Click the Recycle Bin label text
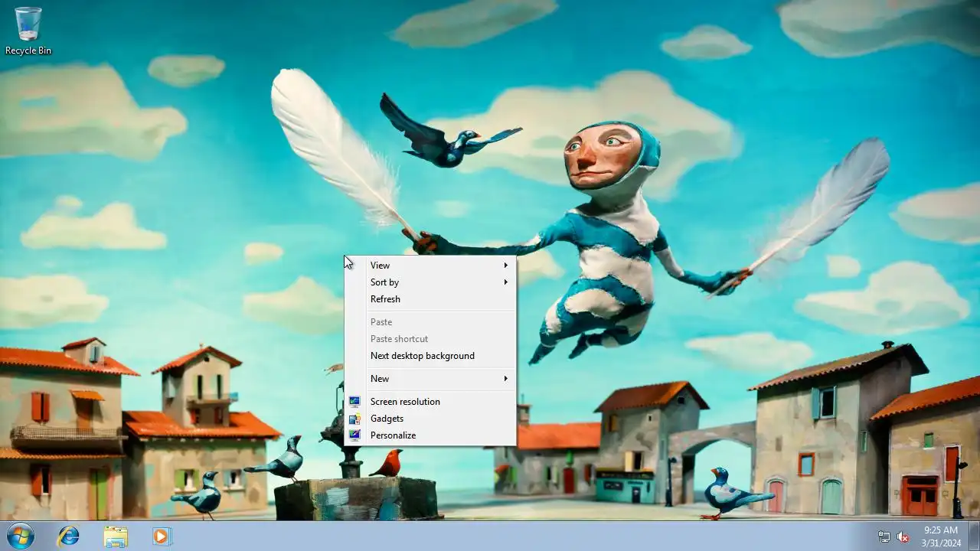 tap(28, 51)
